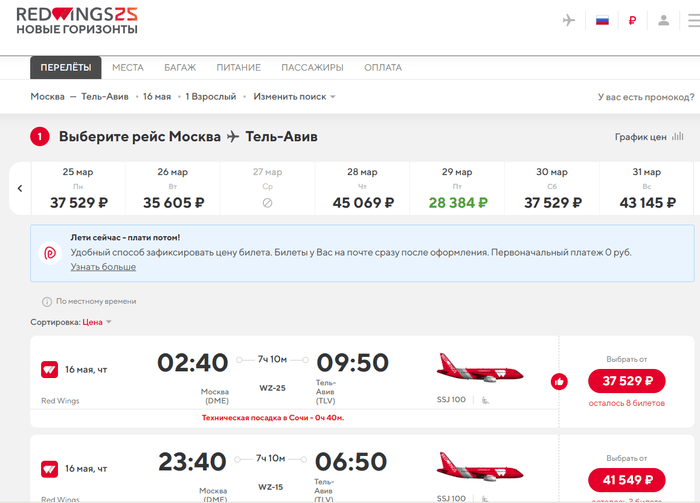The image size is (700, 503).
Task: Choose 25 мар date for 37 529 ₽
Action: [x=78, y=188]
